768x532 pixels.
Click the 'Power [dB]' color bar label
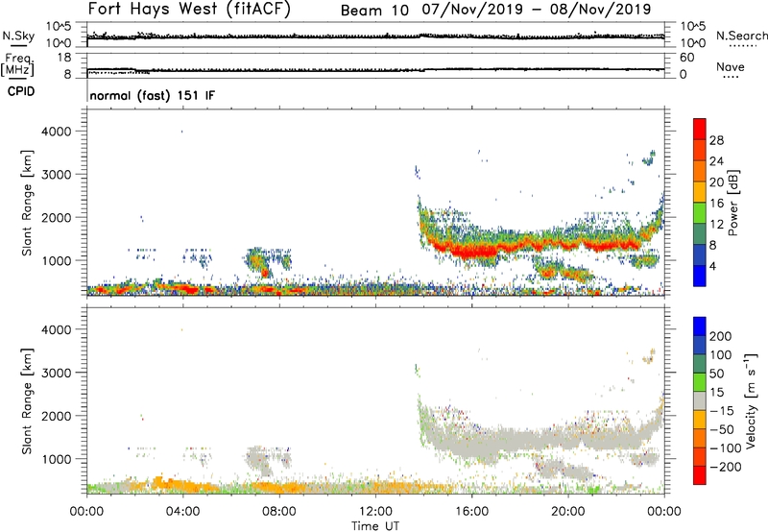click(x=733, y=203)
